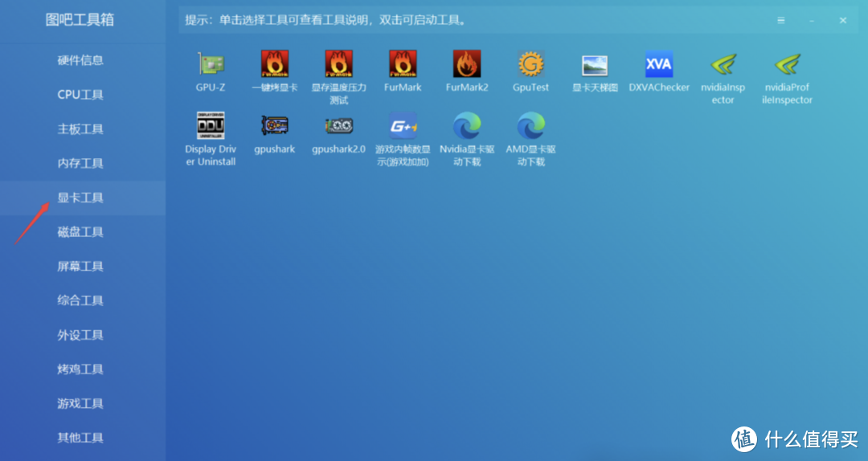Click the gpushark icon
Viewport: 868px width, 461px height.
click(275, 125)
